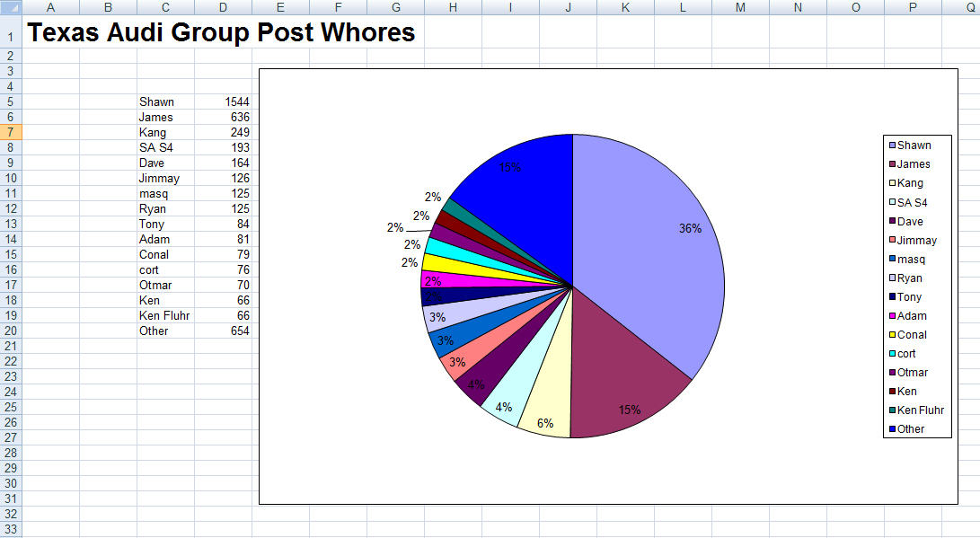Click the Other legend color swatch

[893, 429]
